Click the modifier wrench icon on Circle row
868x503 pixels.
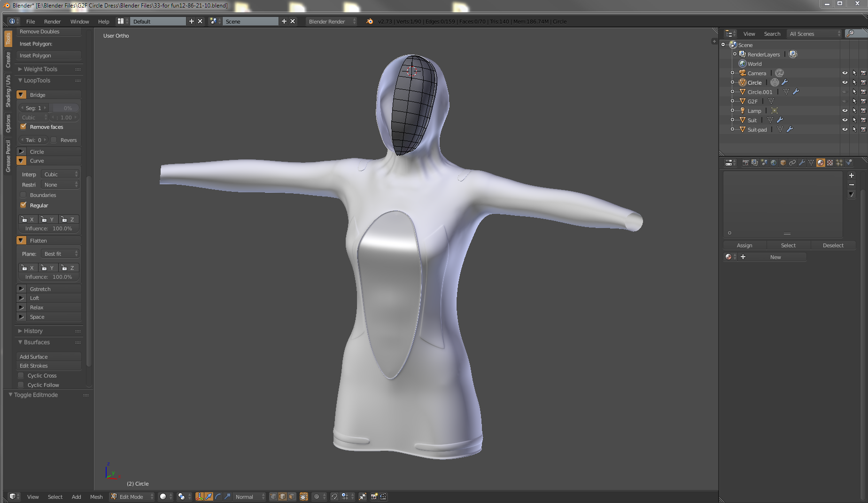pos(784,82)
